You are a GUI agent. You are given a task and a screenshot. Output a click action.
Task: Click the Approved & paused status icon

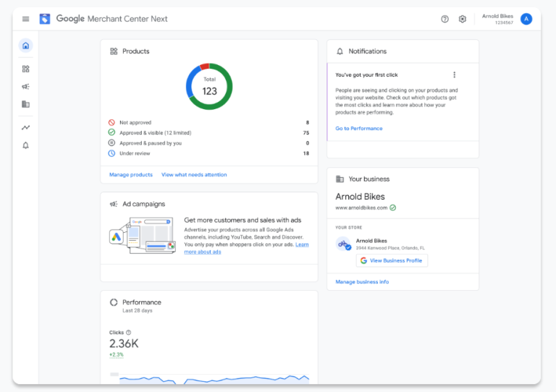(x=111, y=142)
